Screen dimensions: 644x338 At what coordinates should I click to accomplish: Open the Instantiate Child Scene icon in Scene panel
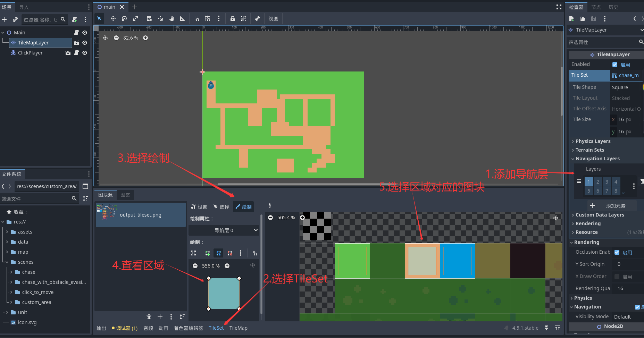click(x=15, y=19)
